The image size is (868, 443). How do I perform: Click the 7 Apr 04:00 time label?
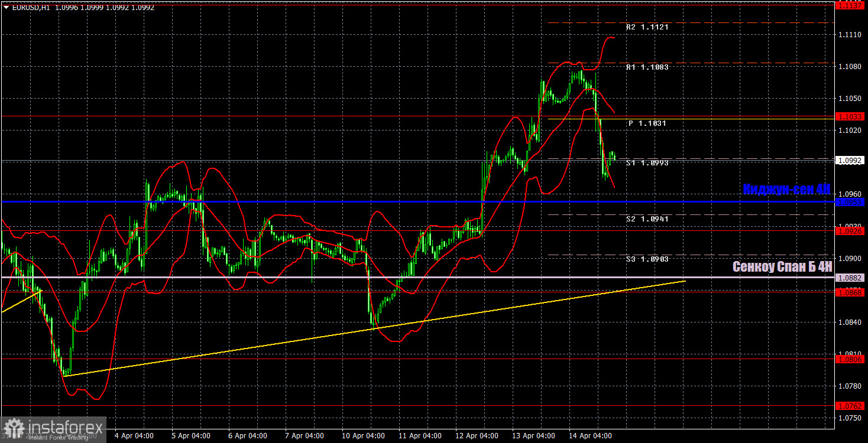[304, 436]
